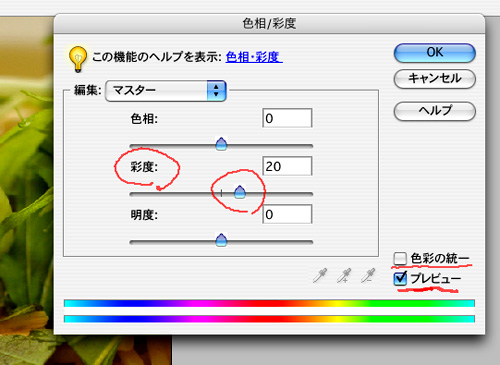Uncheck the プレビュー preview checkbox
500x365 pixels.
coord(400,279)
